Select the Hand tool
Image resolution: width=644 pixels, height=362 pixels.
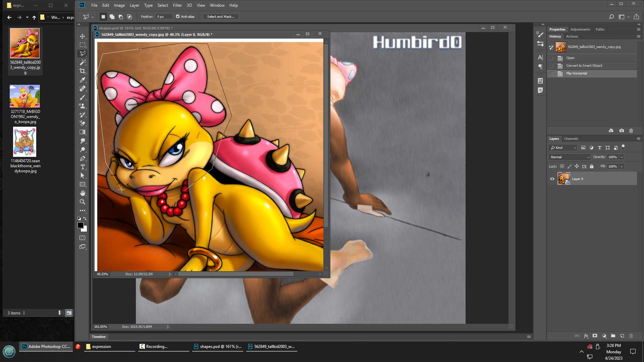(83, 193)
